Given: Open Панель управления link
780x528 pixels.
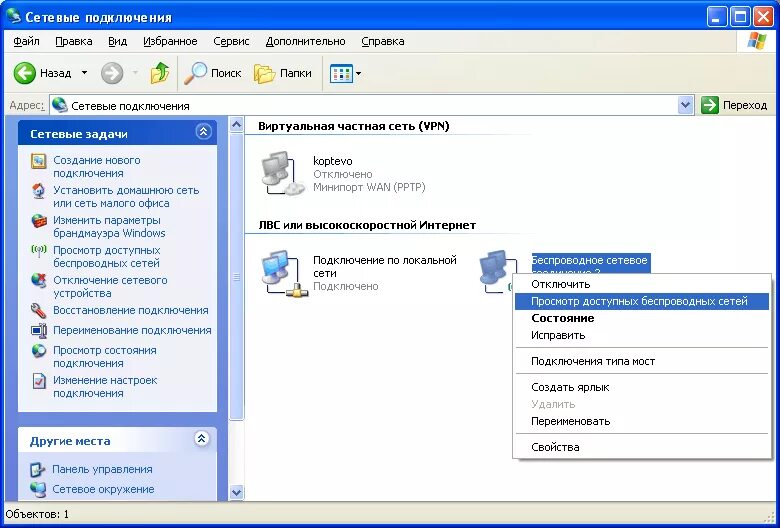Looking at the screenshot, I should [102, 469].
